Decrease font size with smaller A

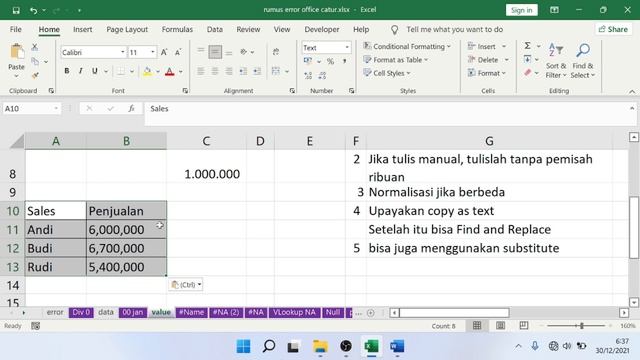(x=178, y=52)
